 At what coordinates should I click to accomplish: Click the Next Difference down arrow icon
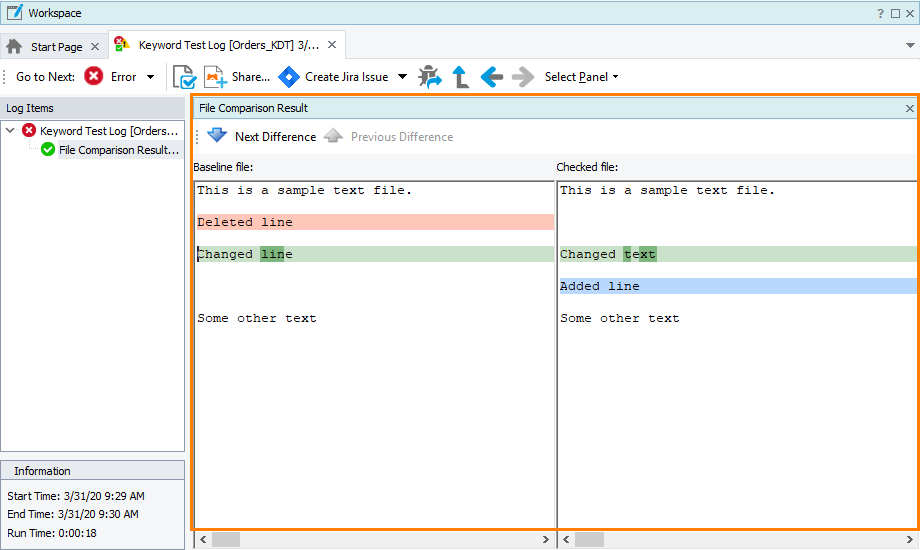point(217,136)
